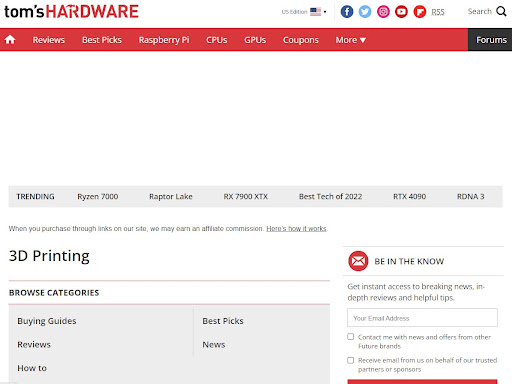
Task: Browse the Buying Guides category
Action: coord(47,321)
